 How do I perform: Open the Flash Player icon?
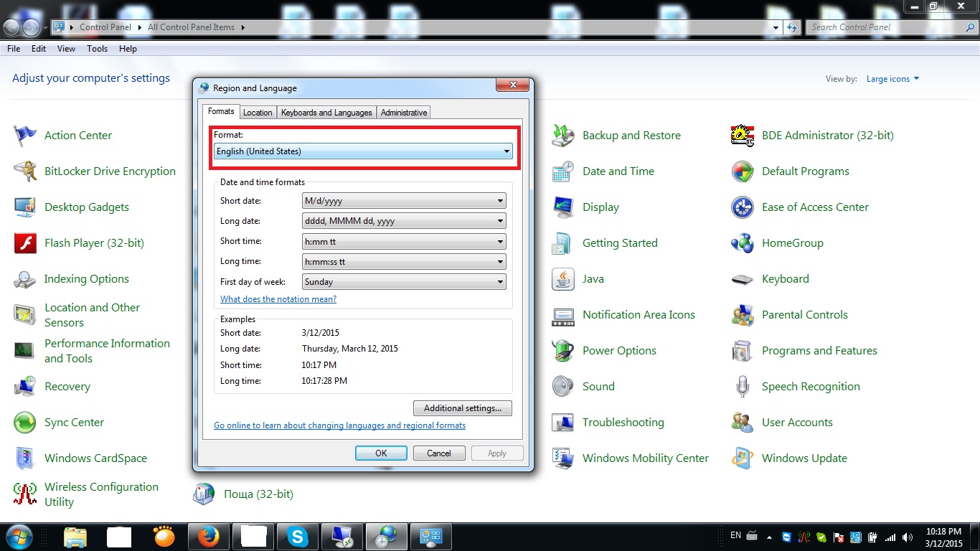tap(25, 243)
